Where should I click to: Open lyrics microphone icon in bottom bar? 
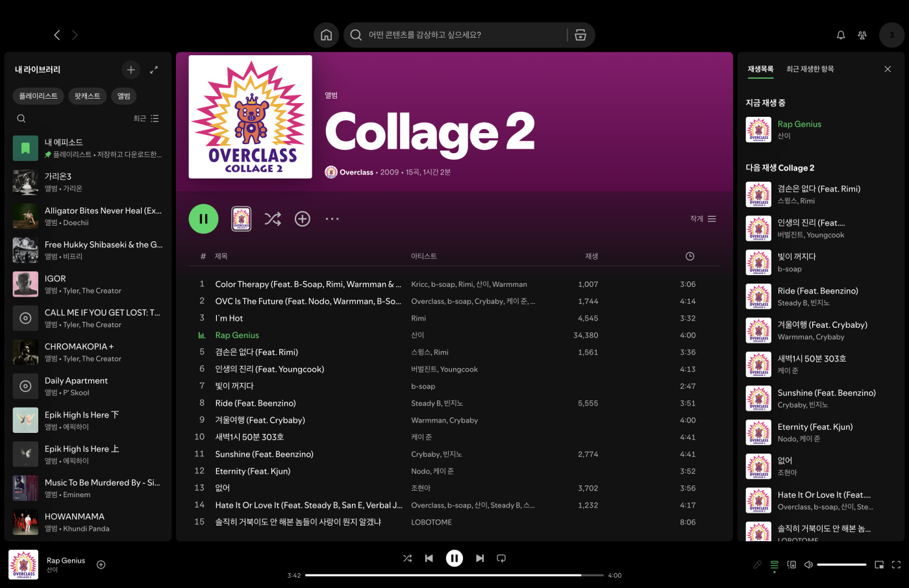[757, 565]
